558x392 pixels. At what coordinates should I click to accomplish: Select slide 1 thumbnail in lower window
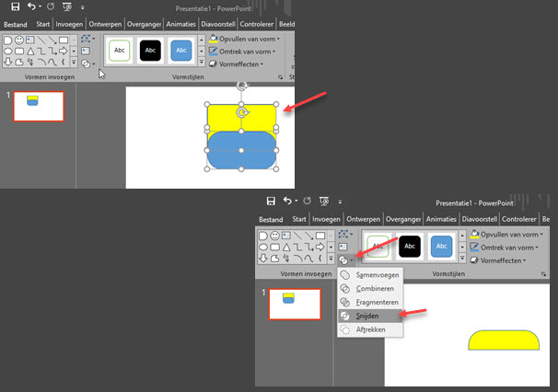click(x=295, y=305)
